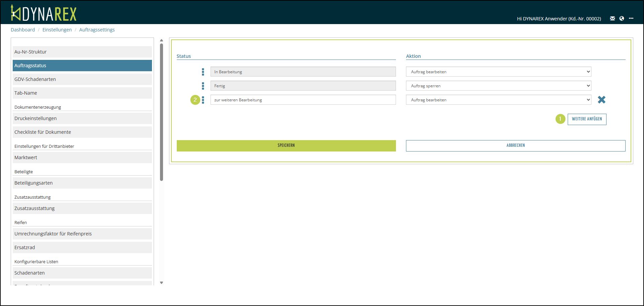Go to Dashboard via breadcrumb
The image size is (644, 306).
pyautogui.click(x=23, y=30)
